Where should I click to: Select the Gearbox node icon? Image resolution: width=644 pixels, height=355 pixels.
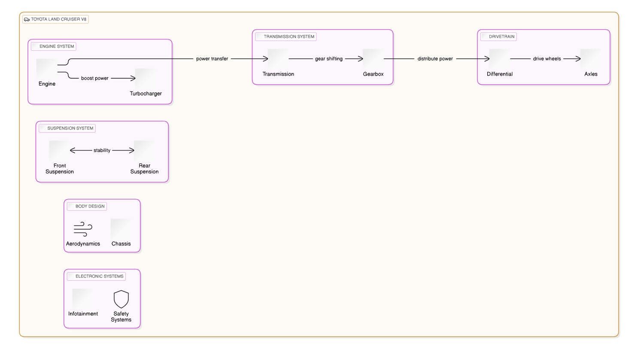(373, 59)
